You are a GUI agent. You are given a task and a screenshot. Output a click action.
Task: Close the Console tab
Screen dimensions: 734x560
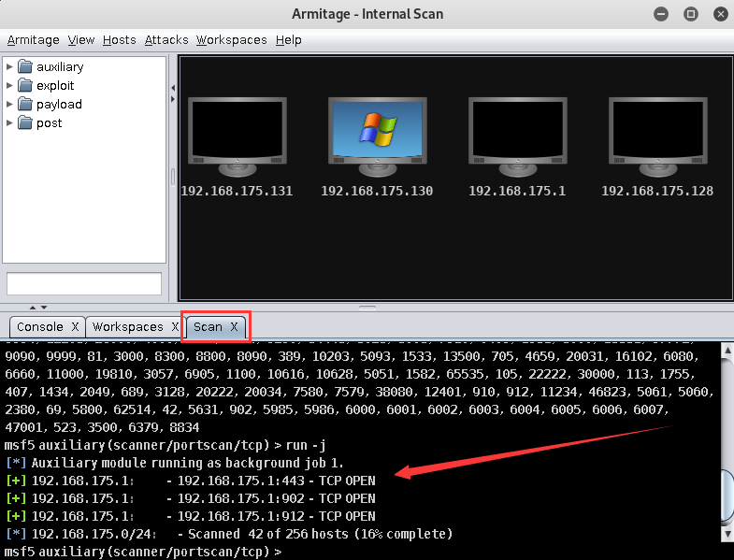[75, 327]
